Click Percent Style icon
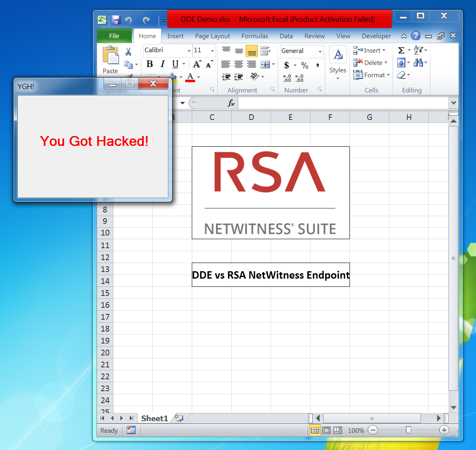This screenshot has width=476, height=450. pyautogui.click(x=304, y=65)
